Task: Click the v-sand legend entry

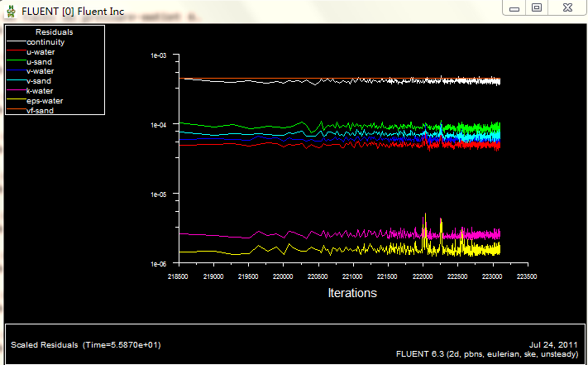Action: [39, 80]
